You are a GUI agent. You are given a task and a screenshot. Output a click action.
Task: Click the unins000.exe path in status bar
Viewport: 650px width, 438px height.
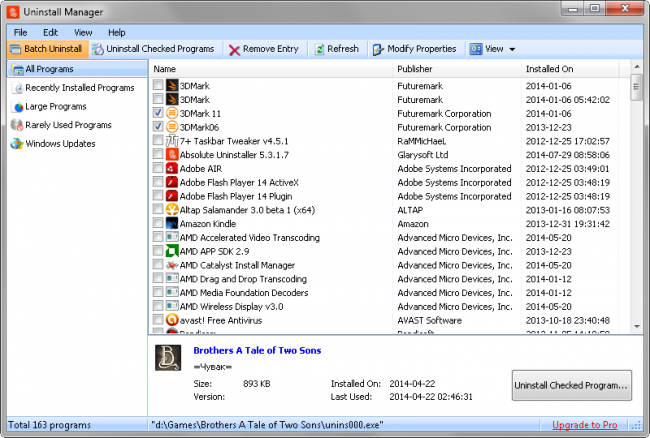[267, 425]
